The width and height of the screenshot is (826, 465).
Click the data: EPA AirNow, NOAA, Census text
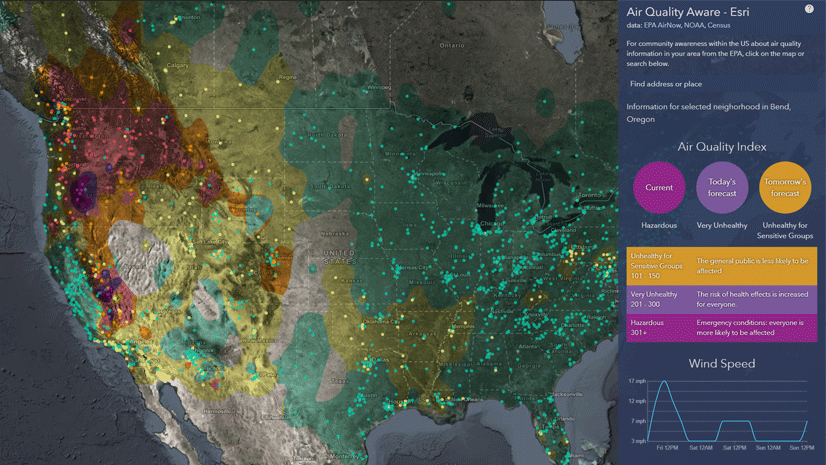click(678, 25)
